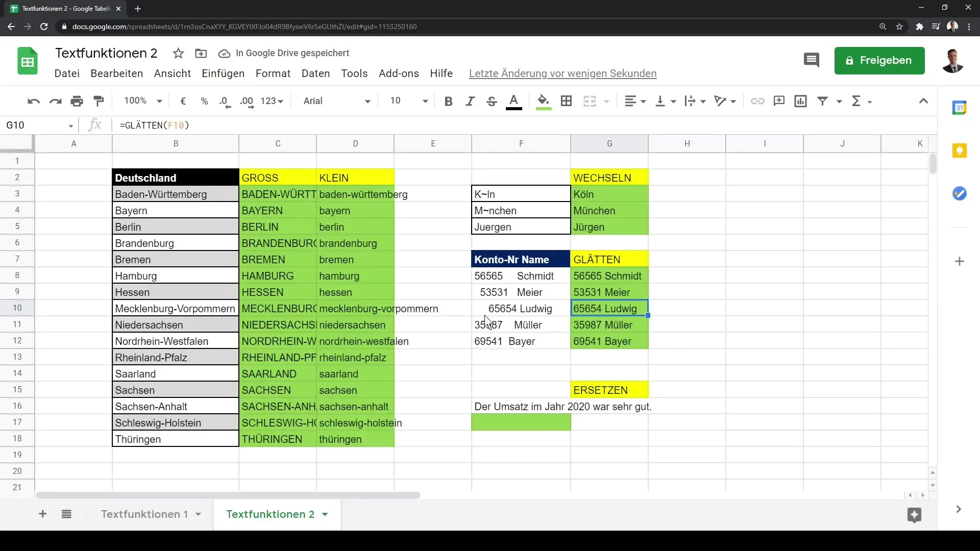Image resolution: width=980 pixels, height=551 pixels.
Task: Open Google Sheets home
Action: click(28, 61)
